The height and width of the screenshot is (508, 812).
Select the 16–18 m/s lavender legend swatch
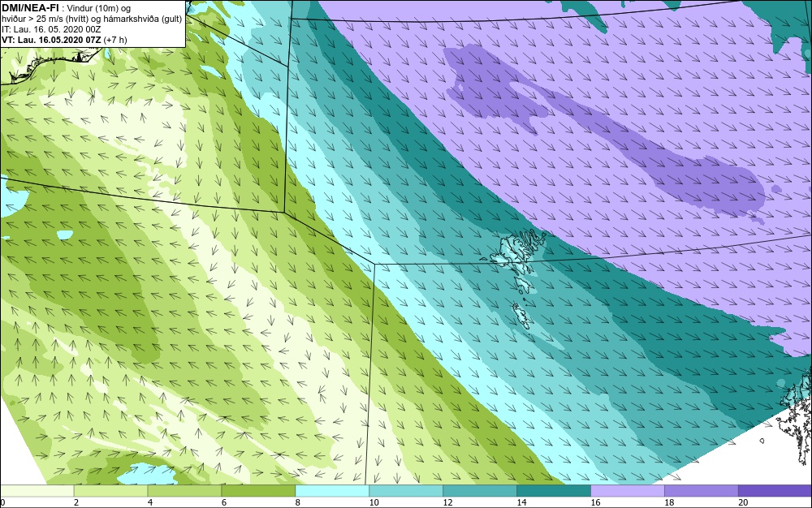pyautogui.click(x=628, y=490)
